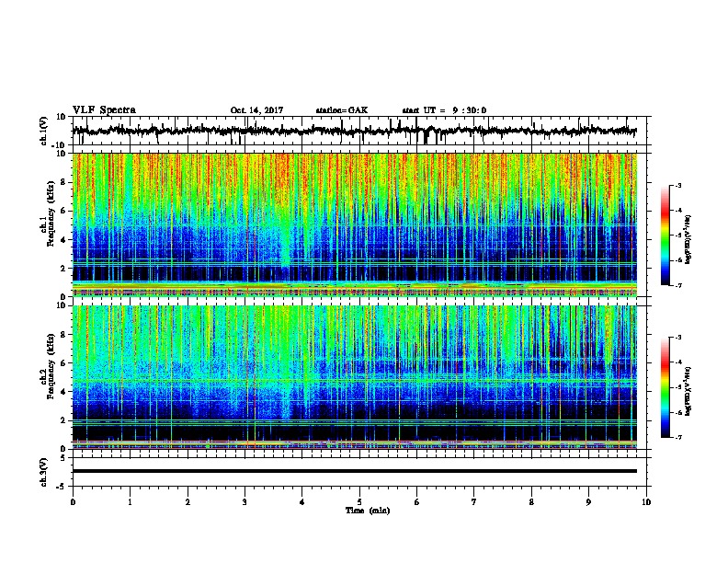
Task: Click the "ch.3(V)" axis label
Action: [44, 472]
